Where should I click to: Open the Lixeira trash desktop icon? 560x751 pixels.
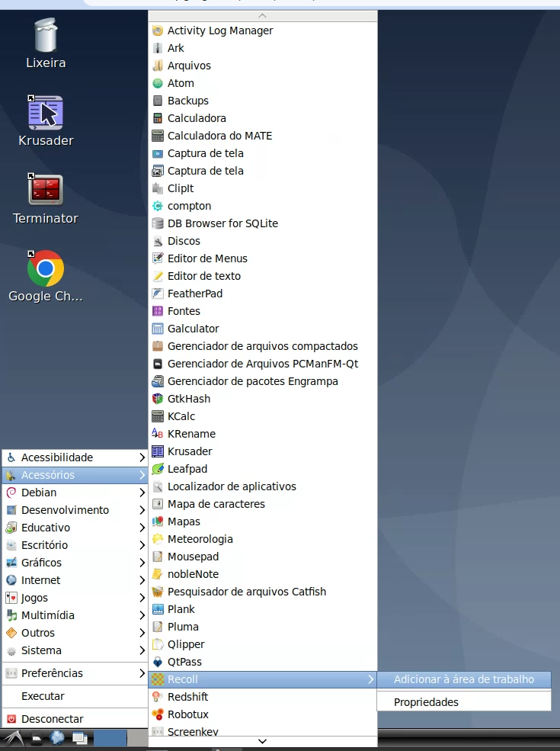[x=46, y=43]
